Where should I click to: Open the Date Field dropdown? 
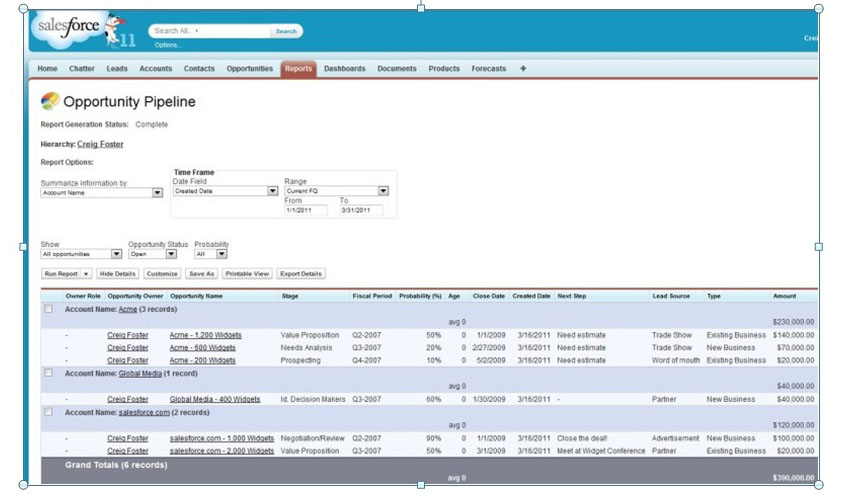point(225,191)
